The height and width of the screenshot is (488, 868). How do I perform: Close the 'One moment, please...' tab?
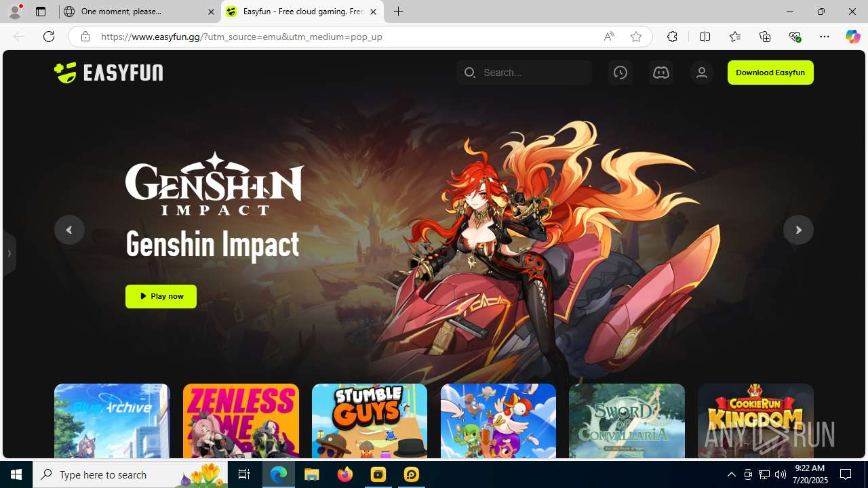pyautogui.click(x=211, y=12)
